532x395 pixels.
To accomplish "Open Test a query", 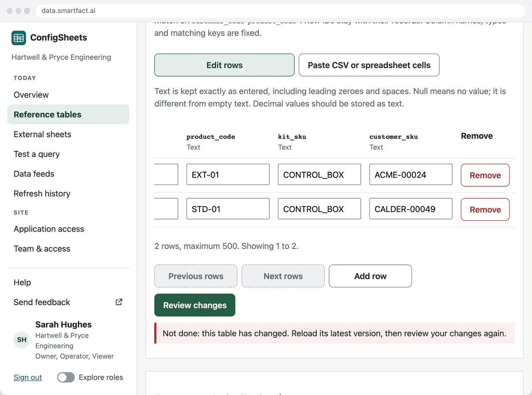I will coord(68,154).
